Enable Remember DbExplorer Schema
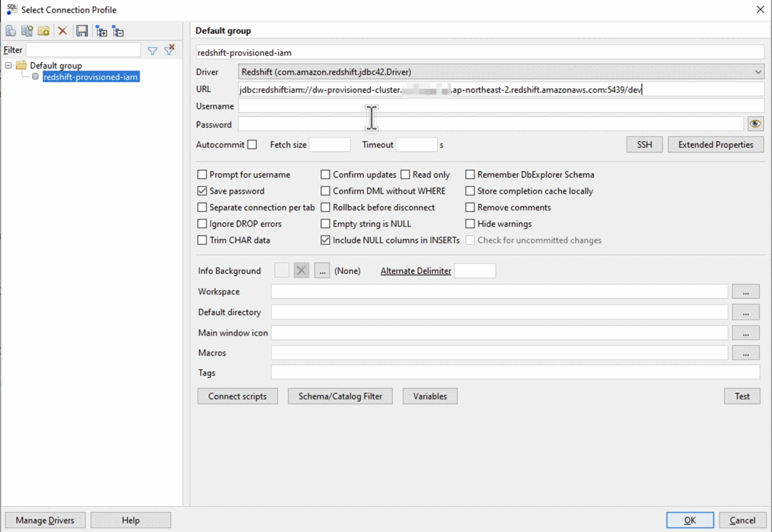772x532 pixels. tap(470, 174)
